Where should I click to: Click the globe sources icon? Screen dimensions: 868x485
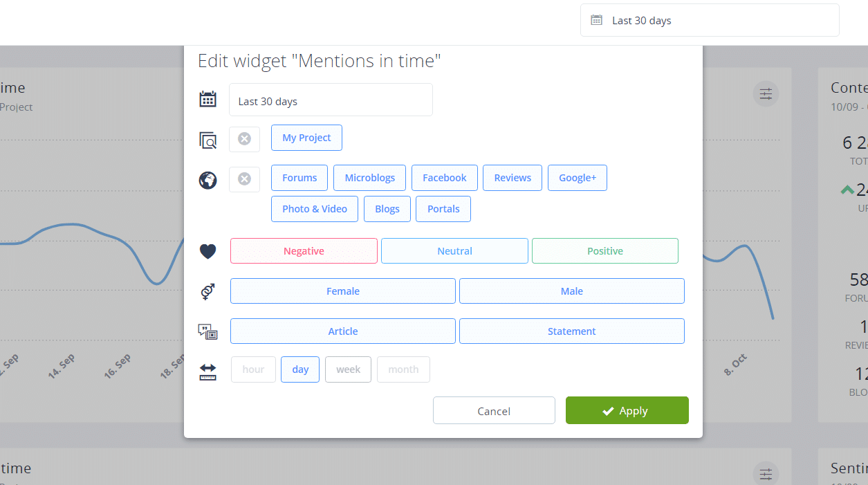click(207, 181)
